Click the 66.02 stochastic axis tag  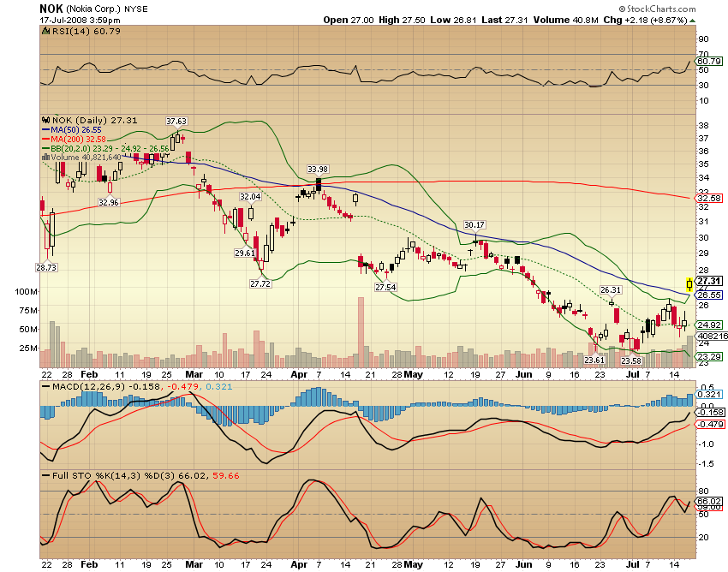[x=709, y=502]
